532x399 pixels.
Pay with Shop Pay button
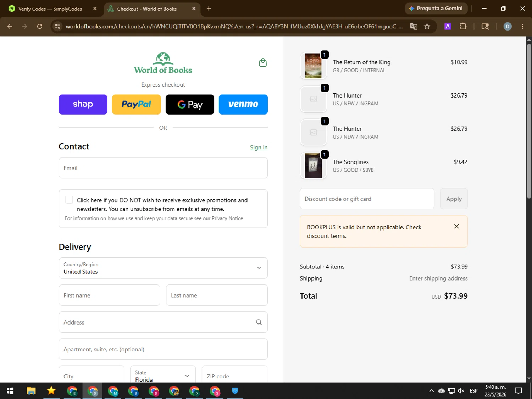[83, 104]
